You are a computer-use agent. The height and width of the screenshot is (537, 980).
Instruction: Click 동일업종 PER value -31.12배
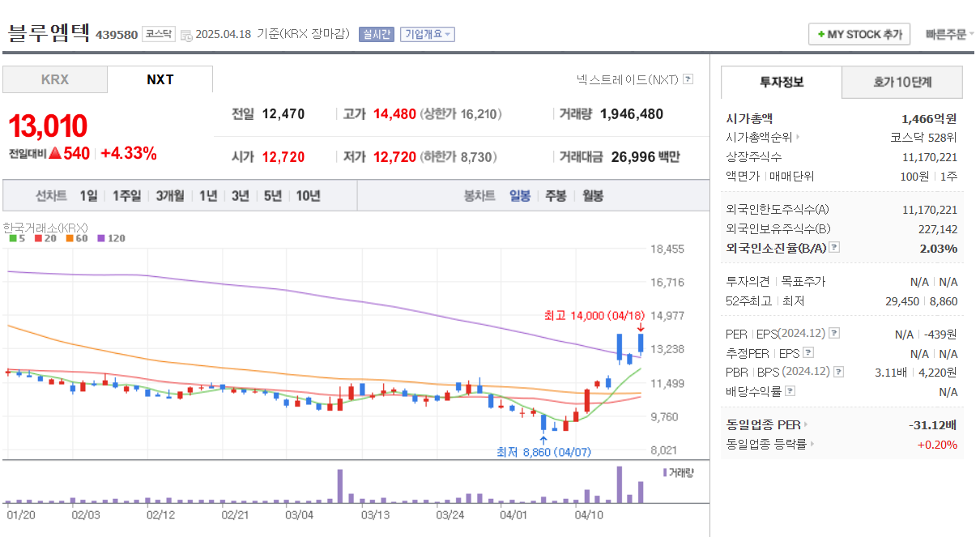point(932,424)
